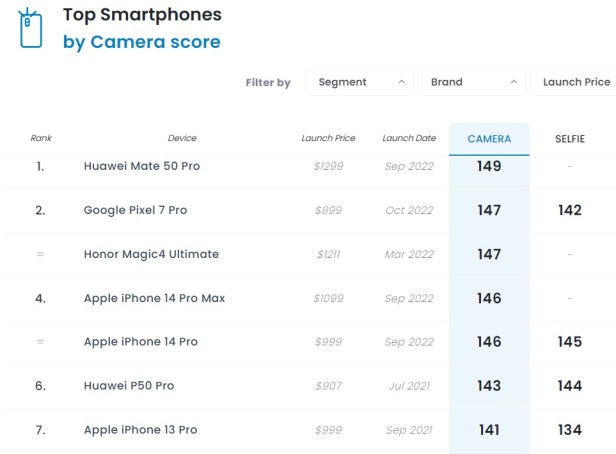Click the 142 selfie score for Pixel 7 Pro
This screenshot has height=454, width=616.
click(570, 210)
